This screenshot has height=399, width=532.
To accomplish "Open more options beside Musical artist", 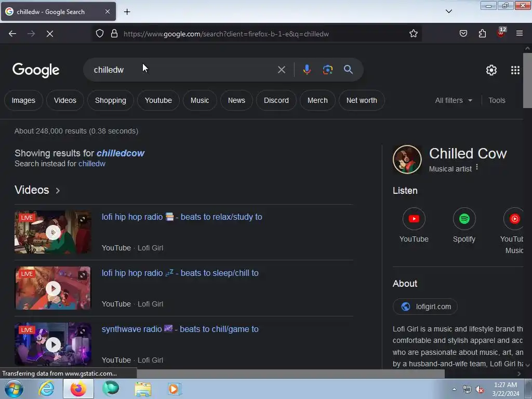I will [x=477, y=167].
